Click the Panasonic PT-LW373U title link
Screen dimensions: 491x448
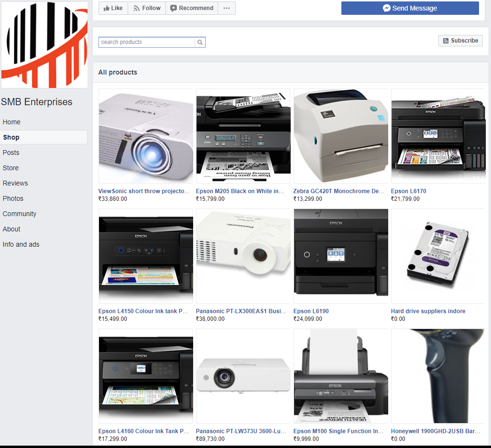tap(241, 431)
